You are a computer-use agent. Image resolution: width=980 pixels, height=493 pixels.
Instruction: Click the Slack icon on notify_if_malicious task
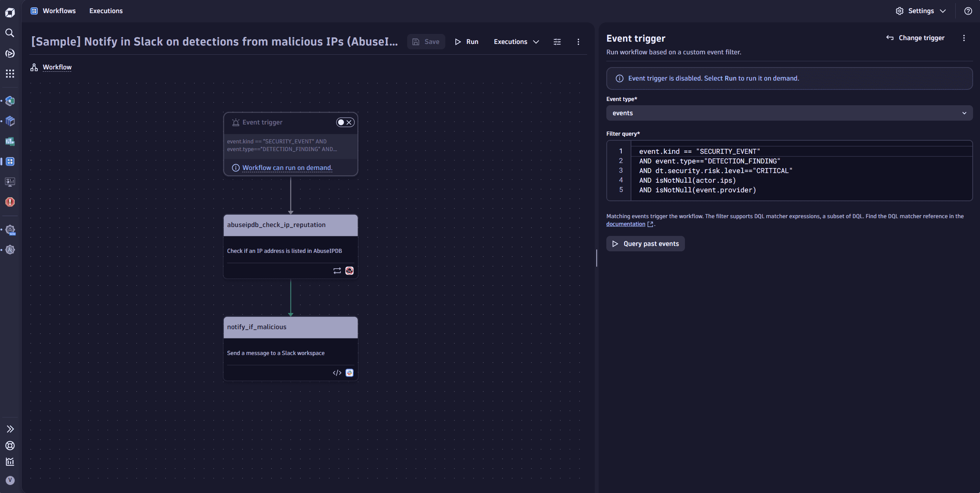[x=349, y=373]
